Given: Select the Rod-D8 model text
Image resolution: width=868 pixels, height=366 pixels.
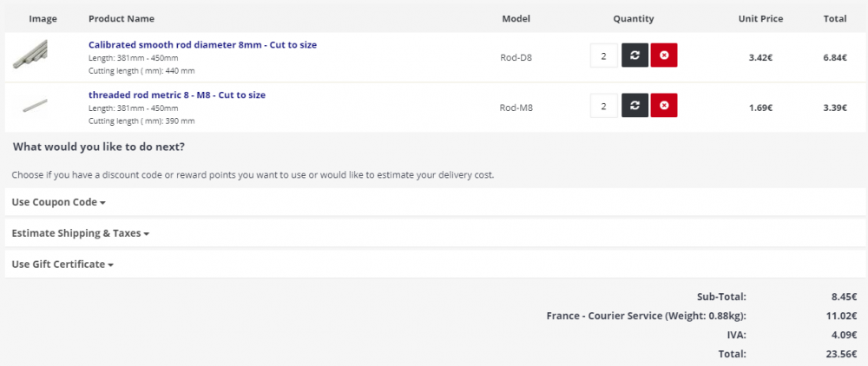Looking at the screenshot, I should pyautogui.click(x=516, y=57).
